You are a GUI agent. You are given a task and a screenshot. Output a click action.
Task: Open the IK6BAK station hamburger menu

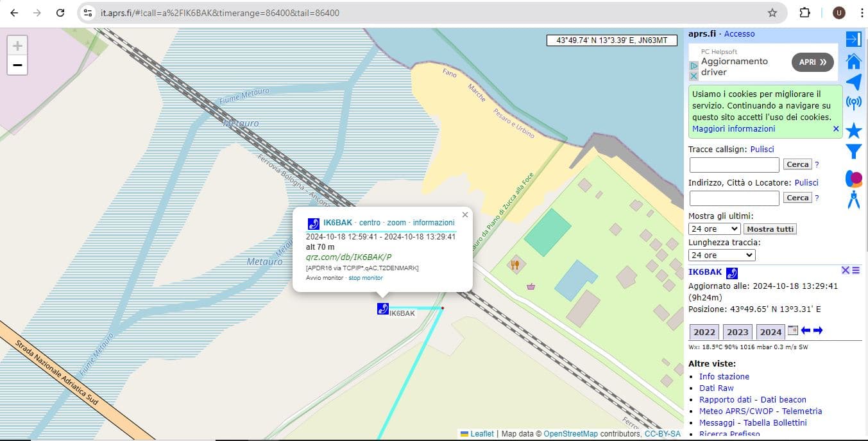856,270
